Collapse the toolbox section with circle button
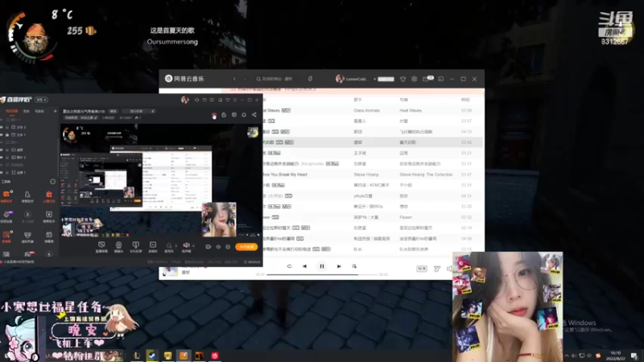The height and width of the screenshot is (362, 644). click(x=52, y=182)
